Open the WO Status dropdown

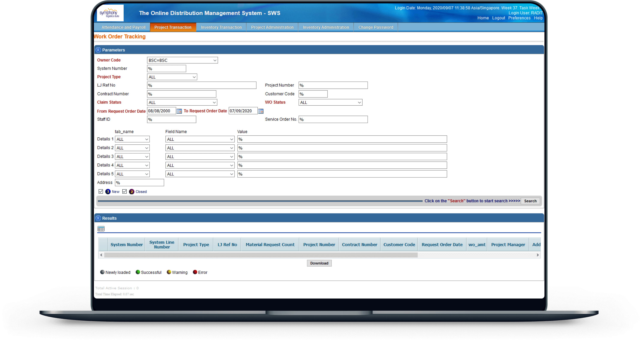[x=330, y=102]
